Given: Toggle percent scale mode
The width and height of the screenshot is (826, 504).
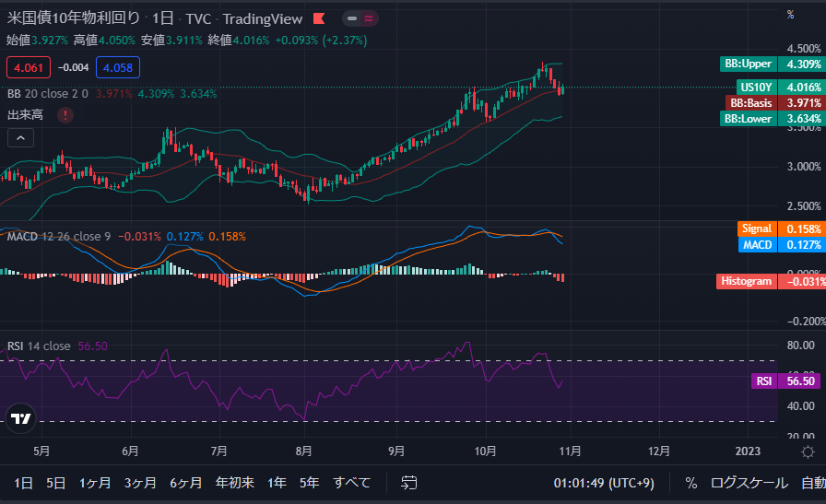Looking at the screenshot, I should click(690, 483).
